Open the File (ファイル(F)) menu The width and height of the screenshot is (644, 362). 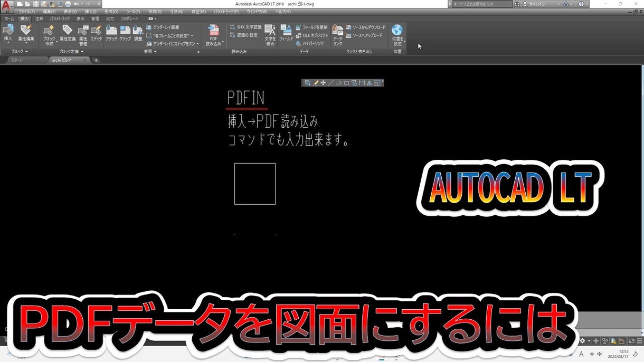coord(26,12)
